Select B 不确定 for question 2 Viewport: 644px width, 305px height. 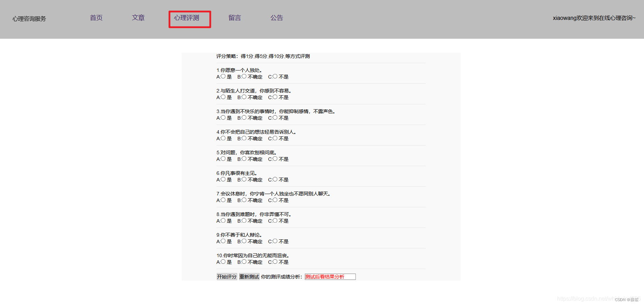click(x=244, y=97)
